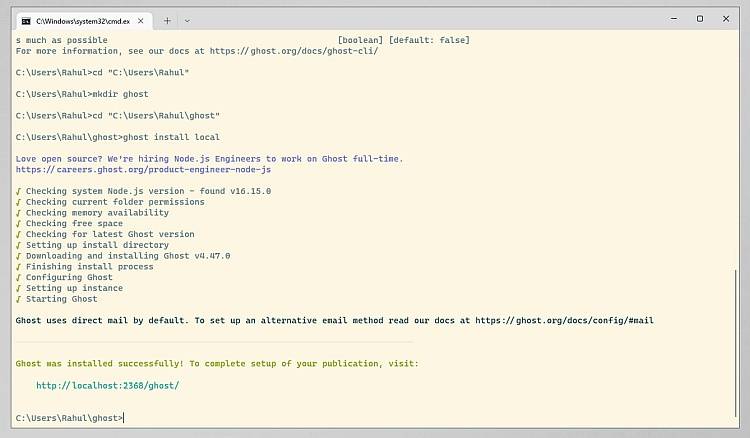Click 'Starting Ghost' line
This screenshot has height=438, width=750.
point(56,299)
